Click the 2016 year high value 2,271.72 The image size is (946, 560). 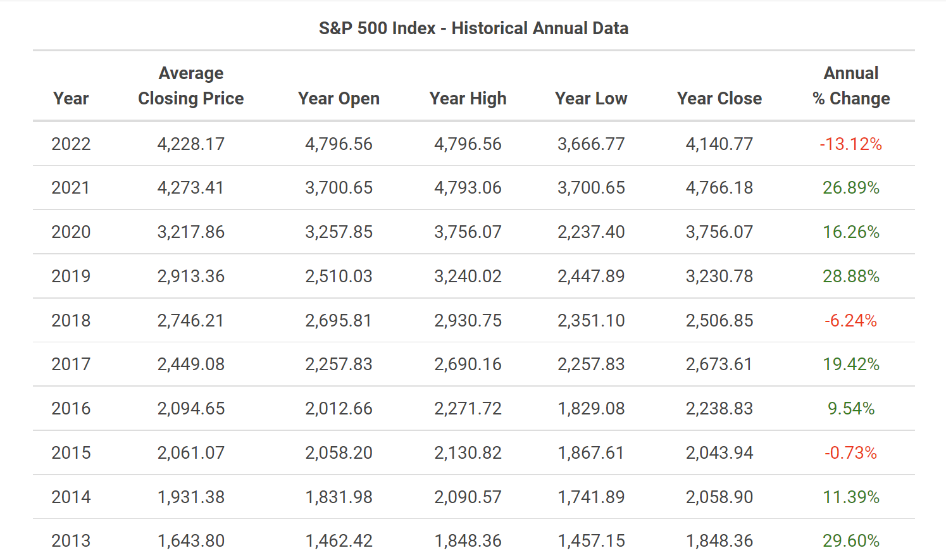(x=468, y=409)
